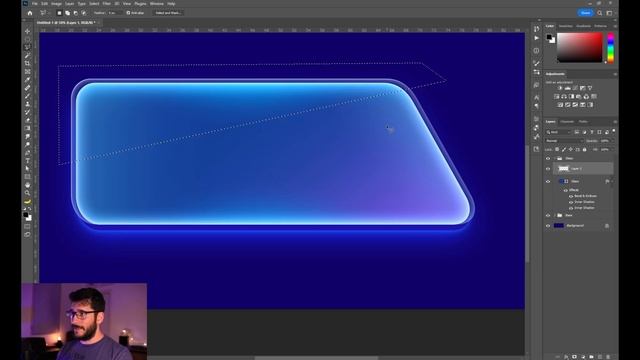Image resolution: width=640 pixels, height=360 pixels.
Task: Open the Color panel flyout menu
Action: 615,26
